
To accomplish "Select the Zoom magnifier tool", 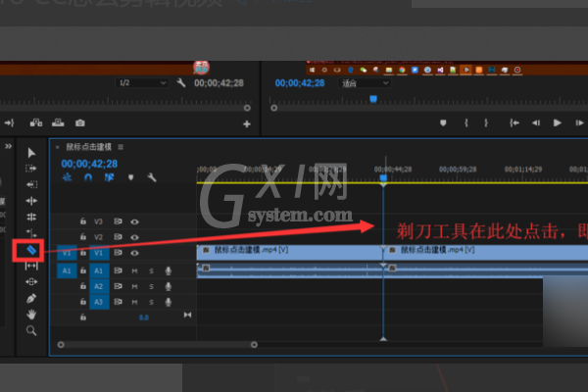I will (31, 330).
